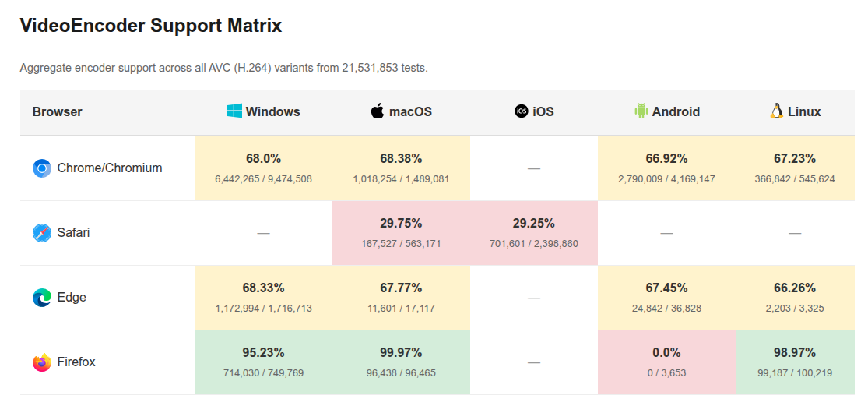
Task: Click the Edge browser icon
Action: pyautogui.click(x=42, y=298)
